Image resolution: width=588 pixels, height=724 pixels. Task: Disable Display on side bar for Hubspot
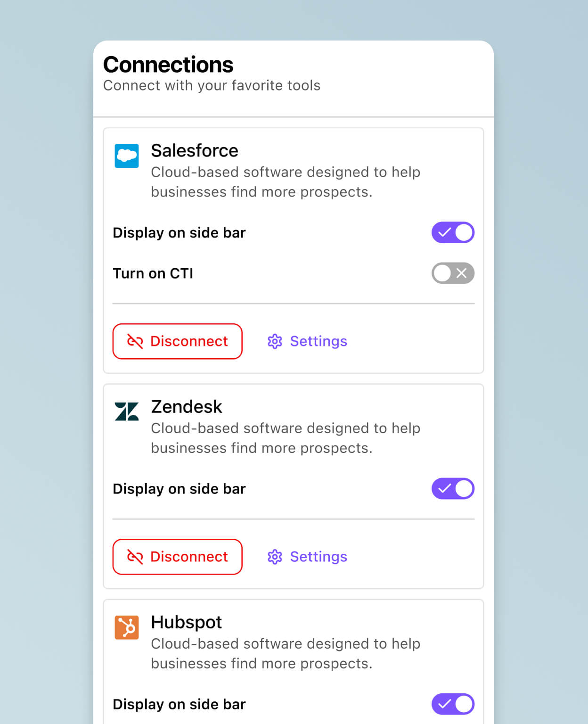pyautogui.click(x=453, y=704)
